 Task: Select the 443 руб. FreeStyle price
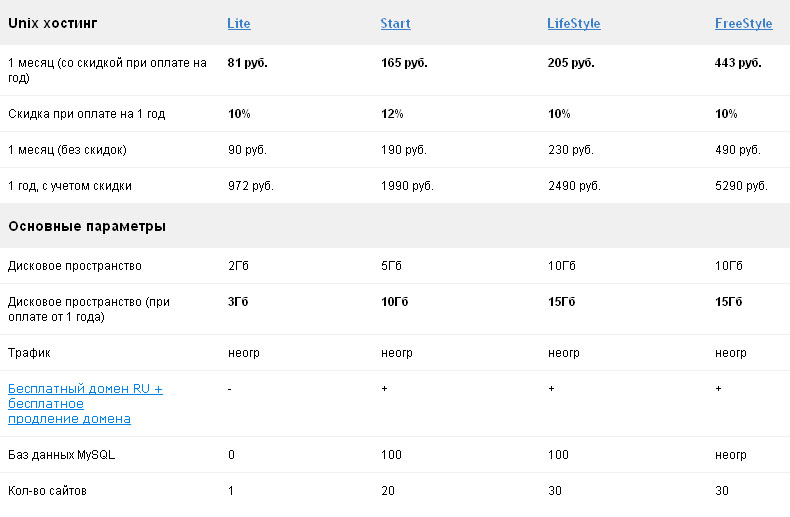[x=738, y=63]
